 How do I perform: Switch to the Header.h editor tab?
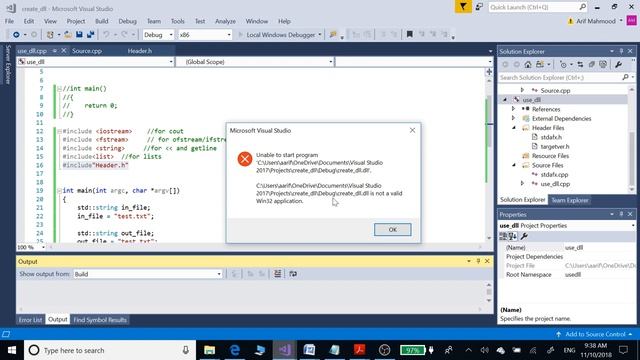point(140,51)
